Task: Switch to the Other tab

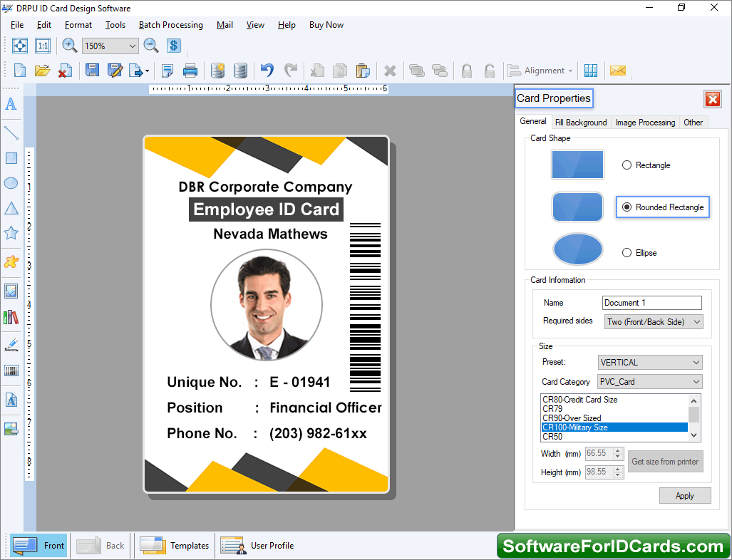Action: coord(694,123)
